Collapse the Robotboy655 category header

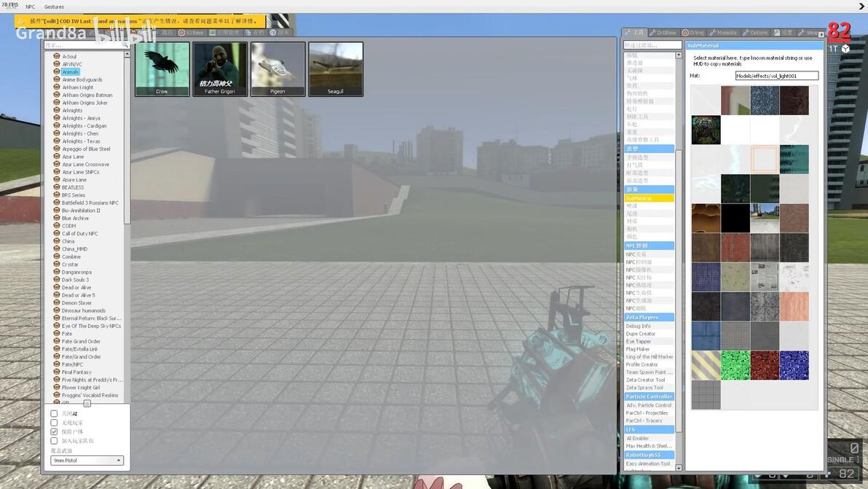tap(649, 455)
